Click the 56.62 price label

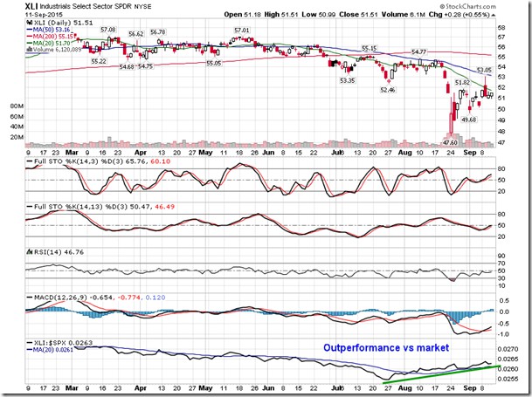(x=135, y=34)
